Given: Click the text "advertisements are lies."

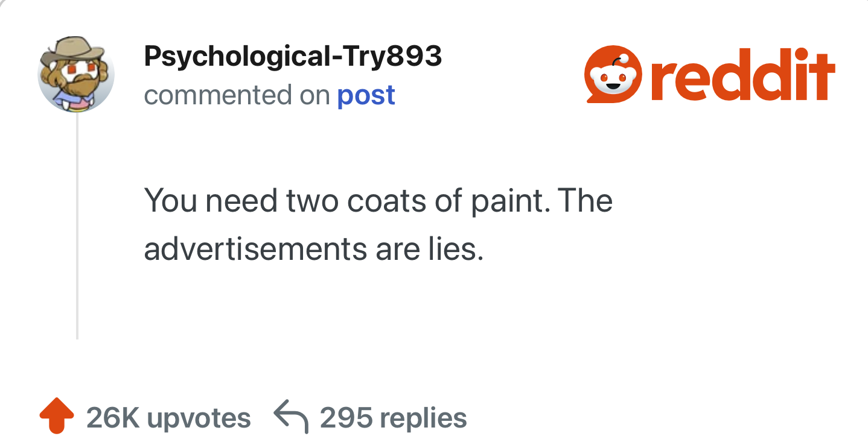Looking at the screenshot, I should (x=314, y=249).
